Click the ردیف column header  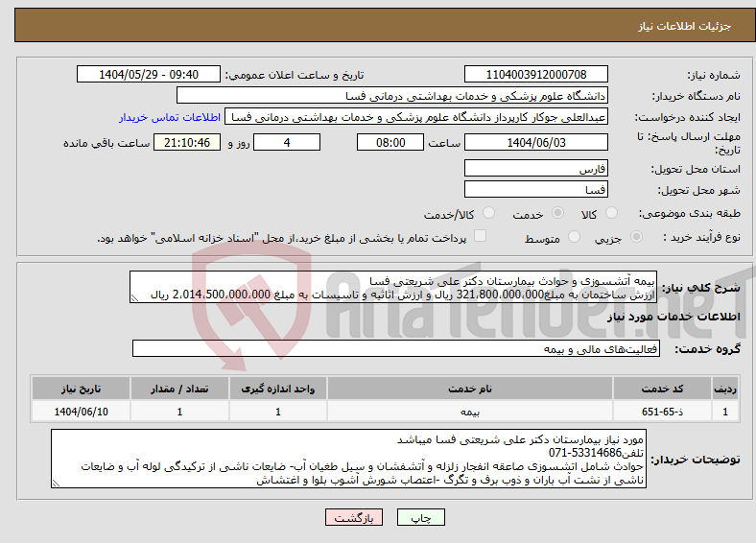[x=725, y=389]
